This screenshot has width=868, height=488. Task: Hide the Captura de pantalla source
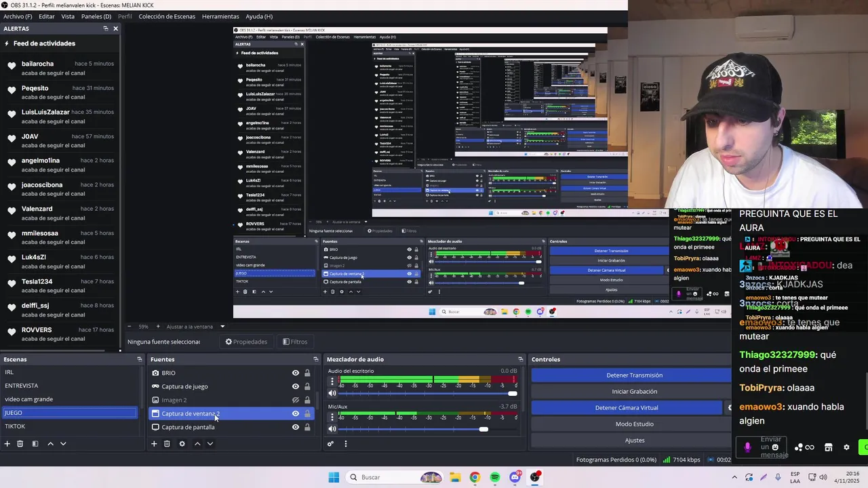[x=296, y=427]
